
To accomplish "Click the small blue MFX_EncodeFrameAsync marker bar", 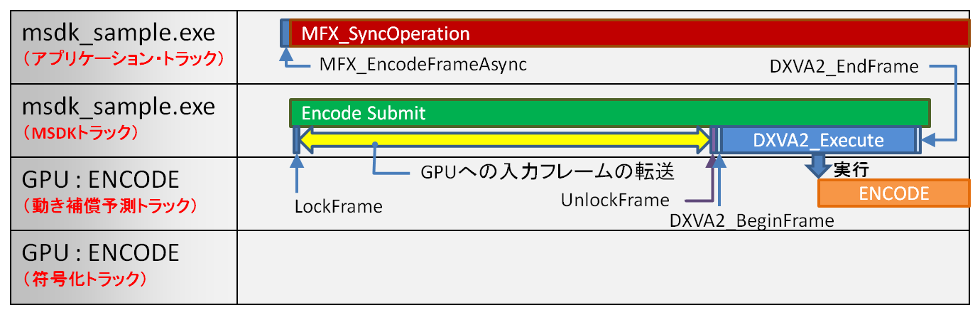I will coord(285,33).
